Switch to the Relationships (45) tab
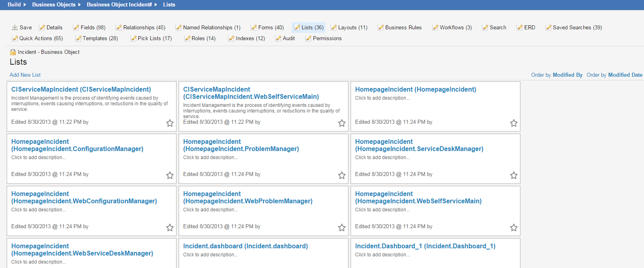Viewport: 644px width, 268px height. click(144, 27)
